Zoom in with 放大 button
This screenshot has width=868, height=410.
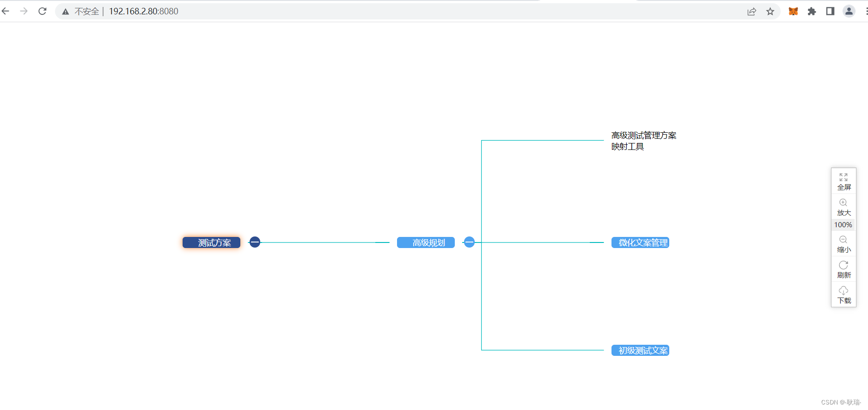tap(844, 207)
